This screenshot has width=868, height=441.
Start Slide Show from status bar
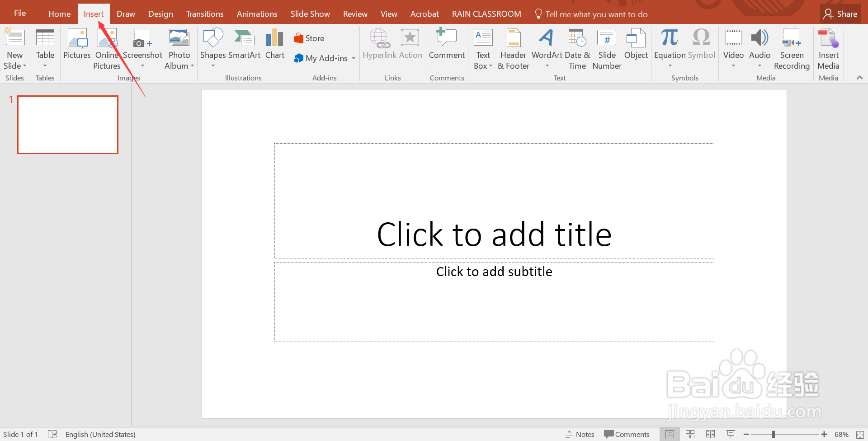[x=731, y=434]
